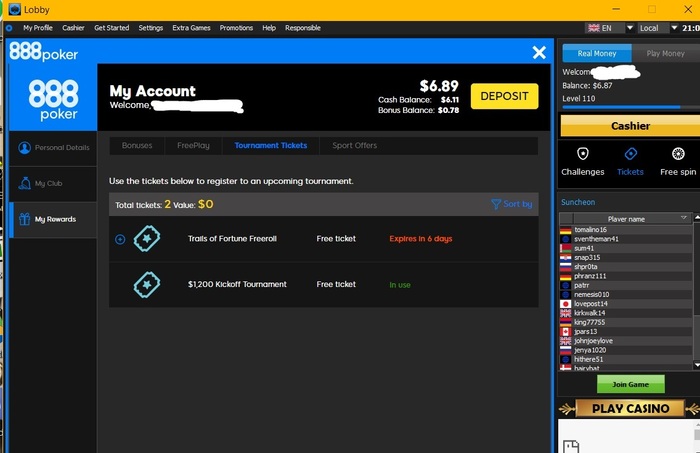The width and height of the screenshot is (700, 453).
Task: Click player list scrollbar down arrow
Action: 696,366
